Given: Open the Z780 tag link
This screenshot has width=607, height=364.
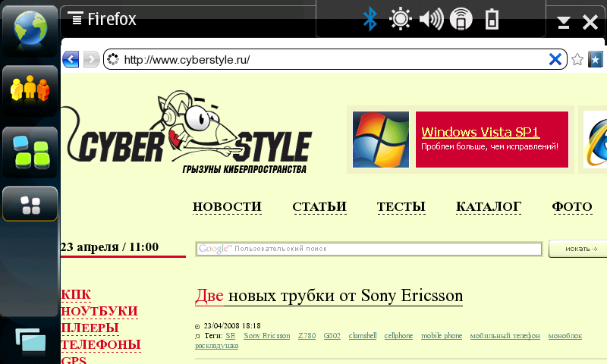Looking at the screenshot, I should (307, 336).
